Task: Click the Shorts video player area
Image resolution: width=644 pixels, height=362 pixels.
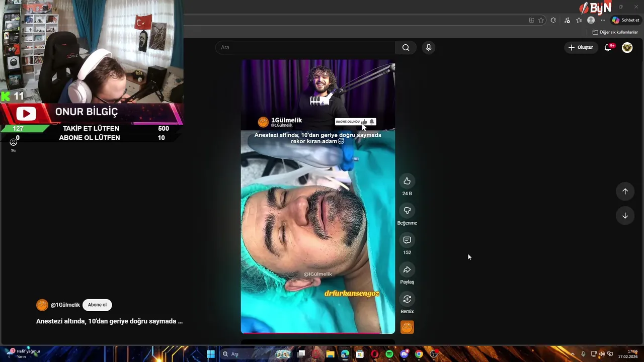Action: pos(318,197)
